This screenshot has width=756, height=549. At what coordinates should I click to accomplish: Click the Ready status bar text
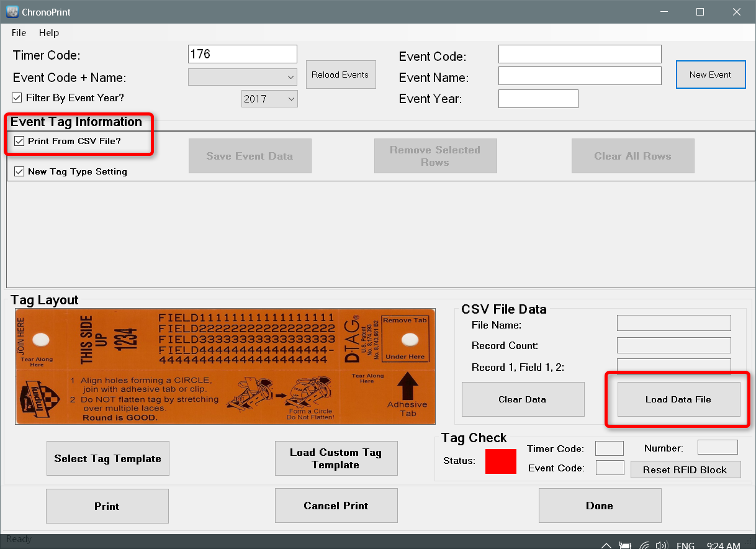[x=19, y=539]
